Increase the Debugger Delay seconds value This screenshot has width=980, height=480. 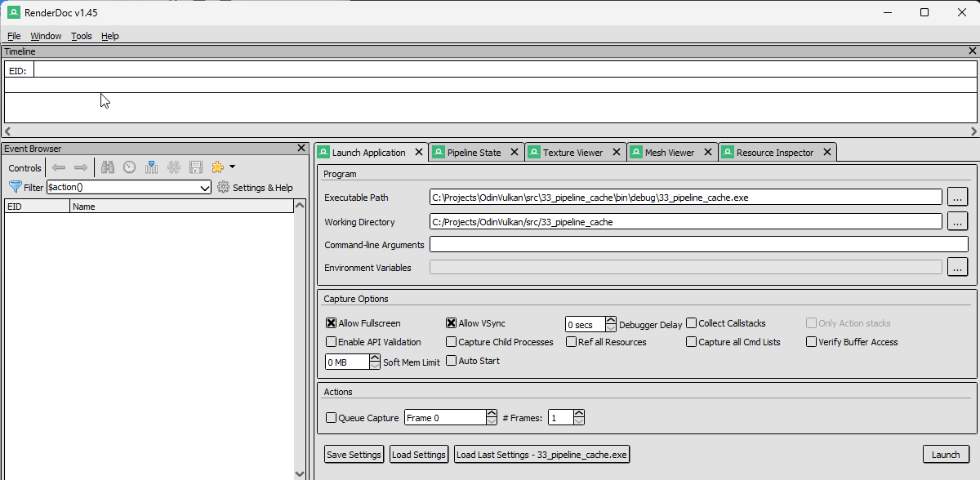tap(611, 321)
